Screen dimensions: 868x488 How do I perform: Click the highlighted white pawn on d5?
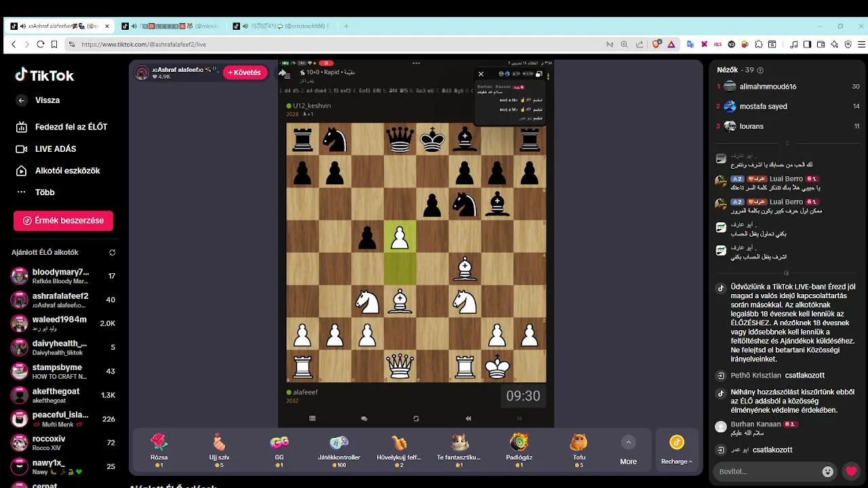[400, 237]
